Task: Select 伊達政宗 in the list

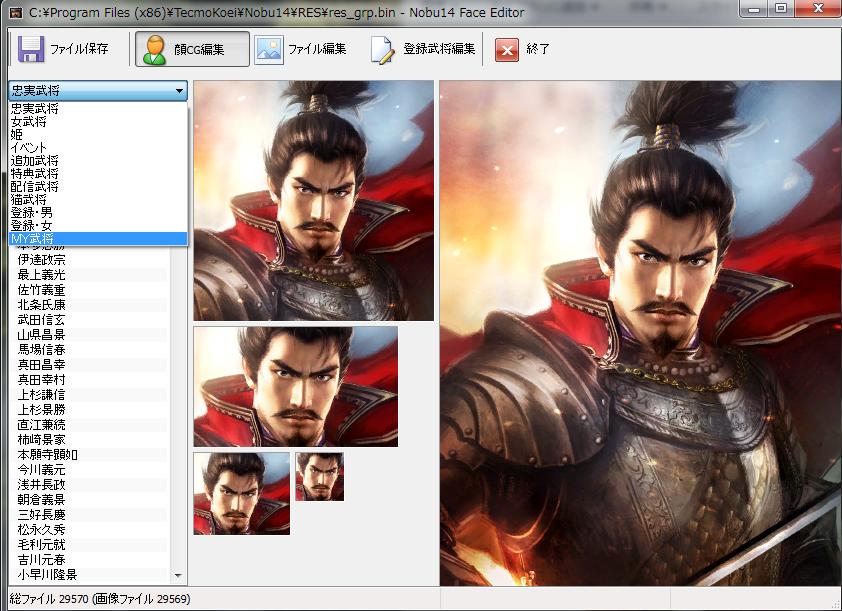Action: (41, 260)
